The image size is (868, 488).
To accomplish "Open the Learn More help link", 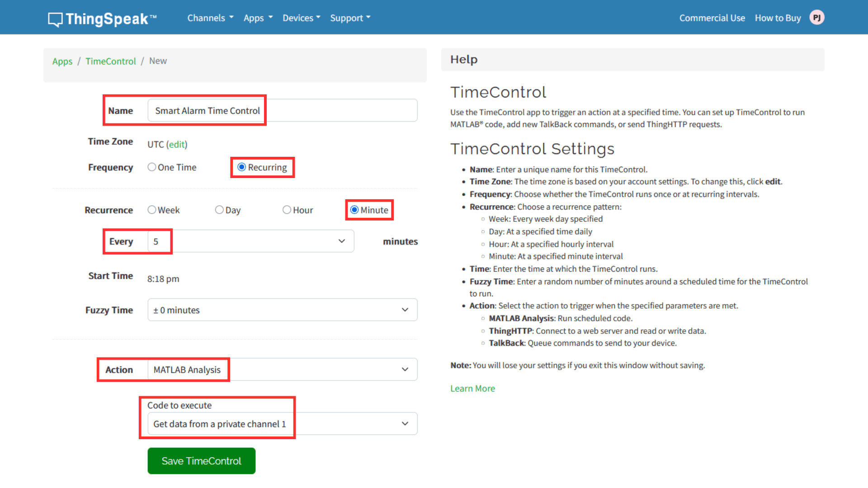I will click(x=472, y=389).
